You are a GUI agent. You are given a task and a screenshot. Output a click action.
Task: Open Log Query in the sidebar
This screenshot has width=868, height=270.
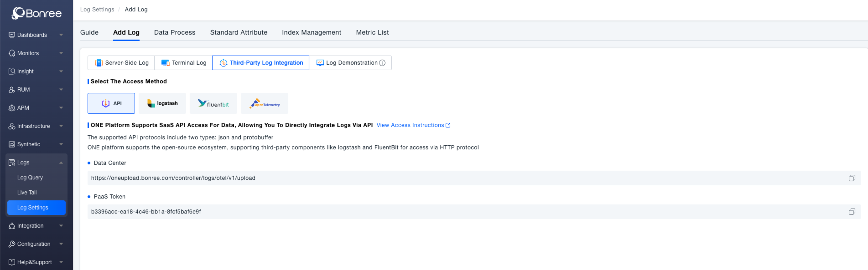(30, 178)
